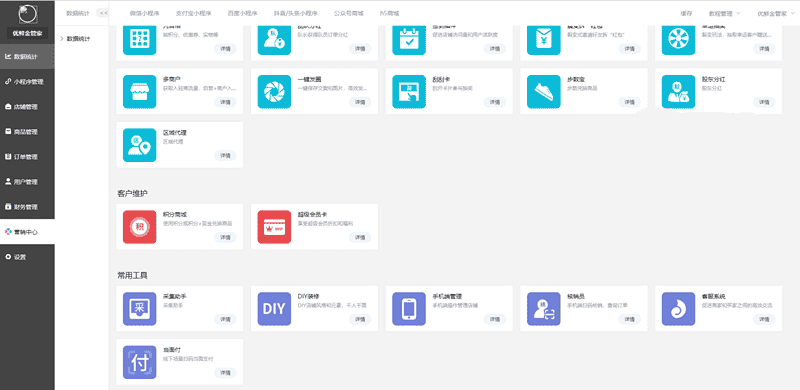Click the 区域代理 location pin icon
Screen dimensions: 800x390
point(139,145)
